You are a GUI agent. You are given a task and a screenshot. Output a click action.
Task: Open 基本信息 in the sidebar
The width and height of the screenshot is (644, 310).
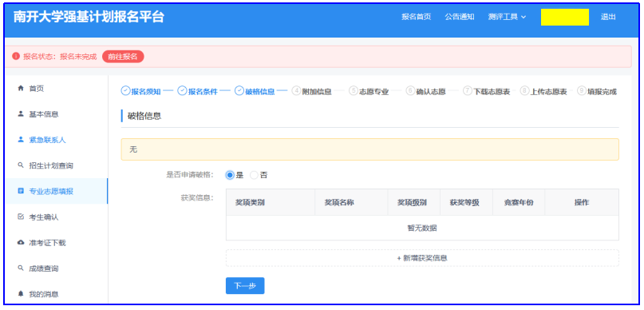pyautogui.click(x=57, y=114)
